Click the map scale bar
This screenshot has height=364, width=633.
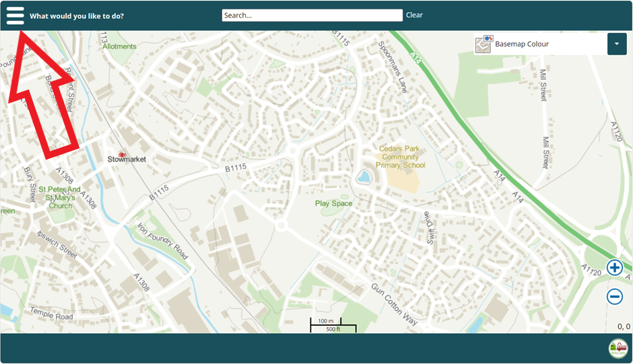pos(333,325)
